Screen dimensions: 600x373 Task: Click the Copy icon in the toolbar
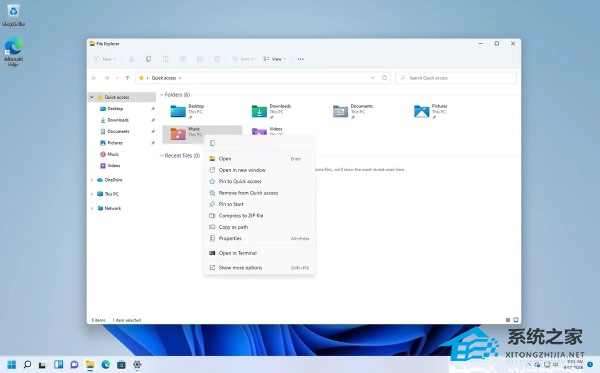pos(148,59)
